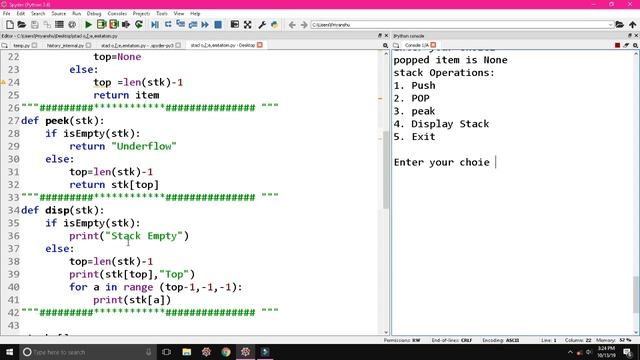Screen dimensions: 640x360
Task: Step over the current line in debugger
Action: pyautogui.click(x=168, y=24)
